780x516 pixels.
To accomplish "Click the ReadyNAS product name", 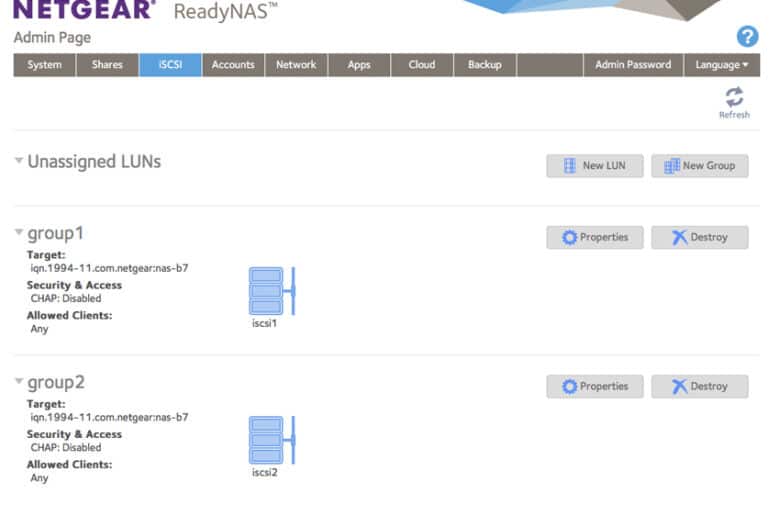I will [225, 11].
